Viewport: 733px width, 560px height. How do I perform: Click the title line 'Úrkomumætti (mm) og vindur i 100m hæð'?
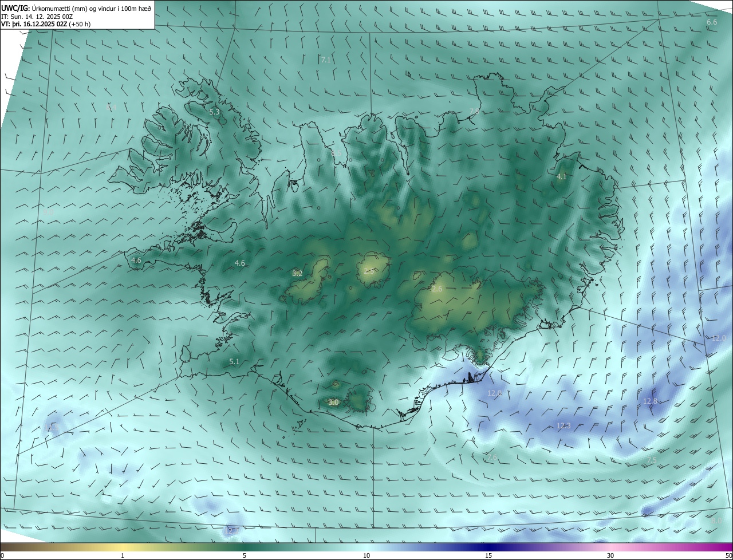(x=91, y=8)
